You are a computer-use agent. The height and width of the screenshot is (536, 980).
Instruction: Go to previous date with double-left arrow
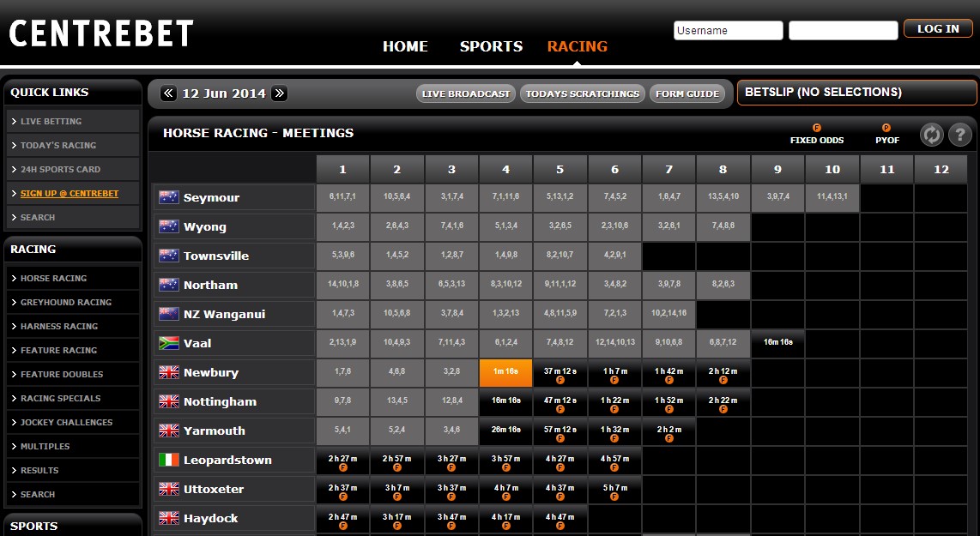point(168,93)
